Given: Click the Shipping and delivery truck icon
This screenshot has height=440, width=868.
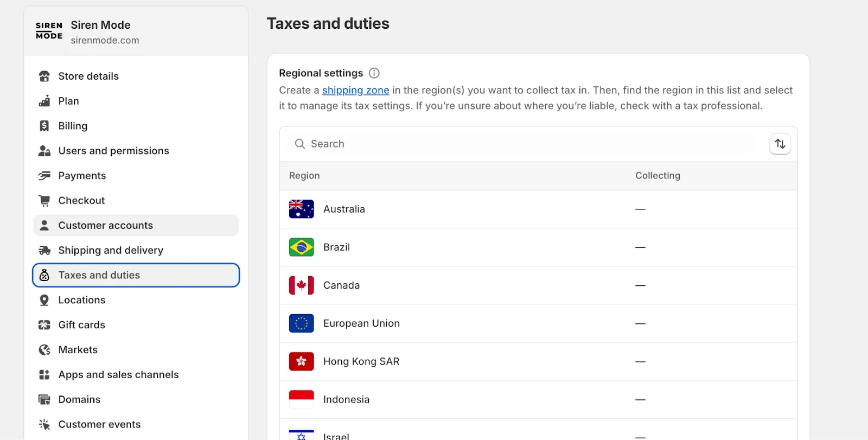Looking at the screenshot, I should pos(44,250).
